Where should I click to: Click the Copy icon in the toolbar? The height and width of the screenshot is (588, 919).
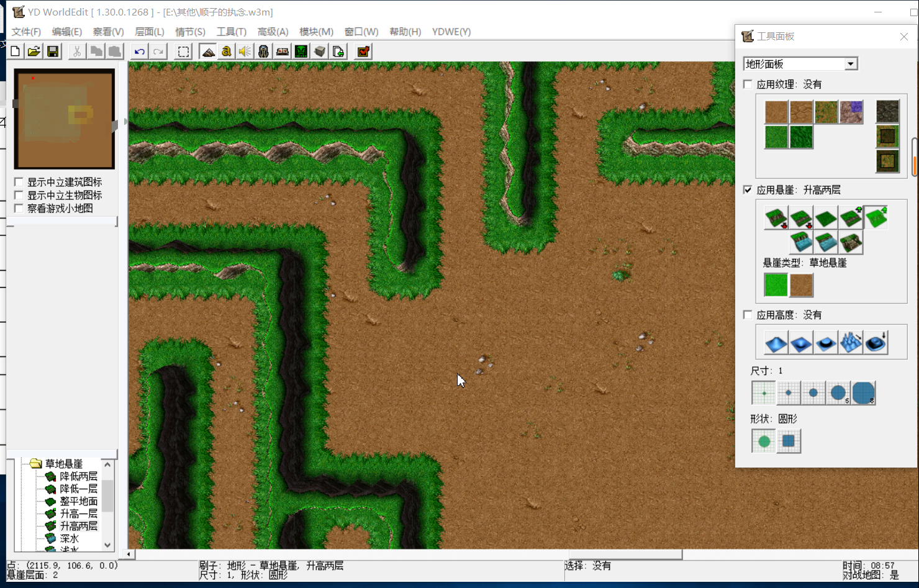pos(96,52)
